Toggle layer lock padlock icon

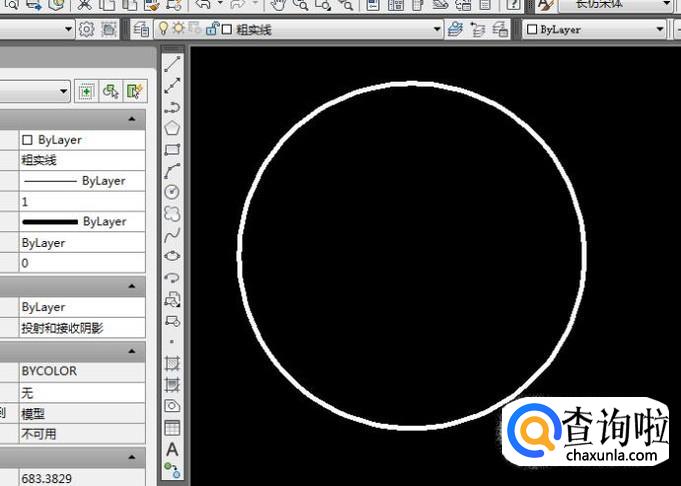[x=212, y=29]
